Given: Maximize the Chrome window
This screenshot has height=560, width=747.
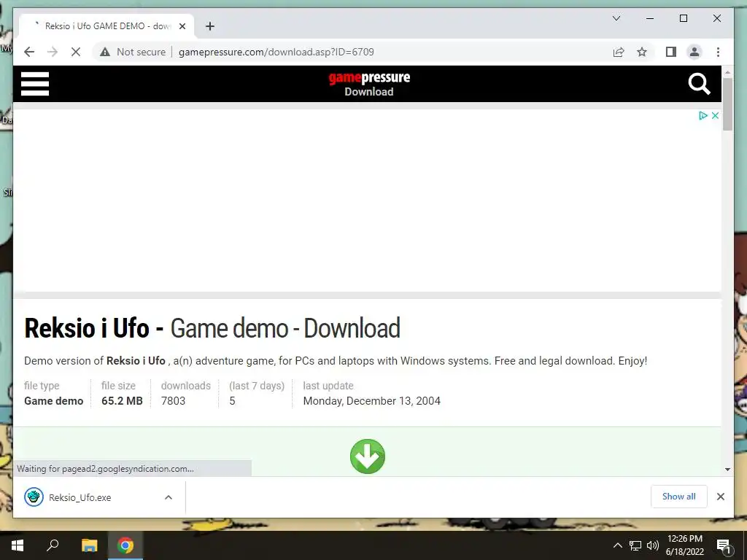Looking at the screenshot, I should (683, 18).
